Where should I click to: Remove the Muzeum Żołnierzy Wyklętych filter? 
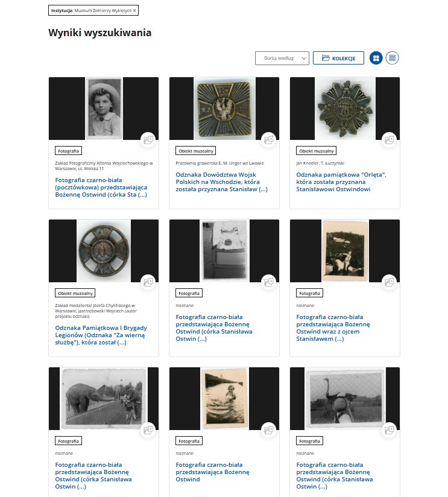tap(134, 10)
